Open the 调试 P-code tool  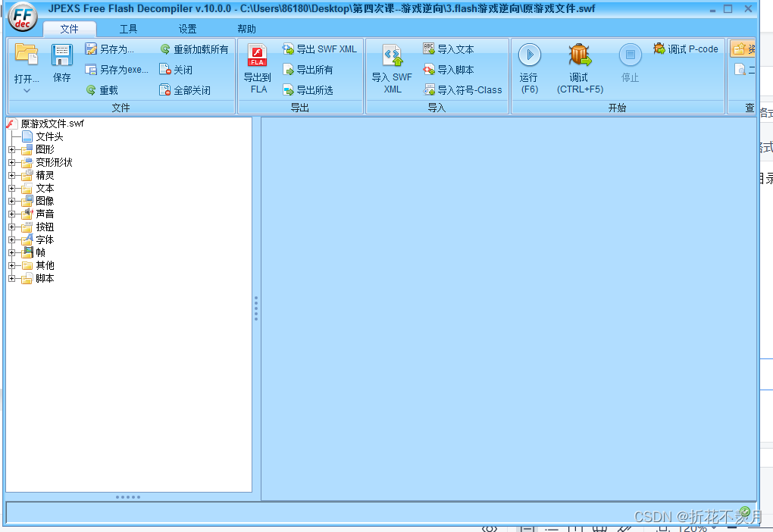[685, 49]
